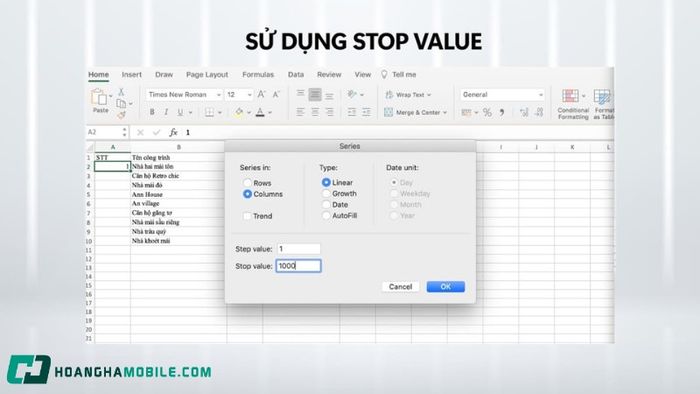Screen dimensions: 700x394
Task: Toggle Bold formatting
Action: [152, 112]
